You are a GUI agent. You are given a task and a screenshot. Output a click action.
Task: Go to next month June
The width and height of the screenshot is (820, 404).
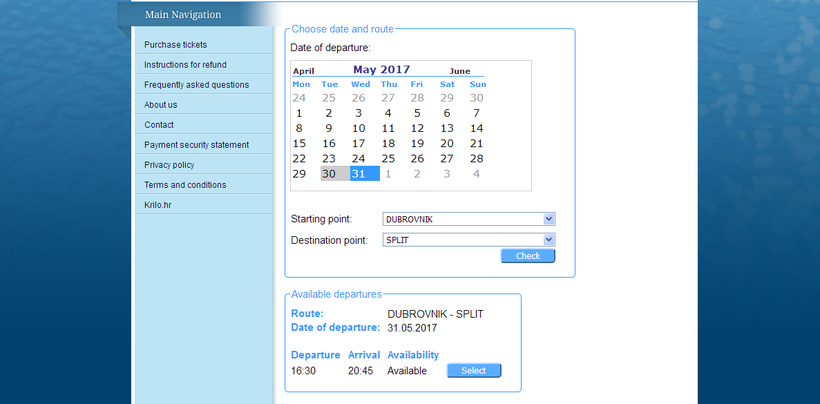(459, 72)
